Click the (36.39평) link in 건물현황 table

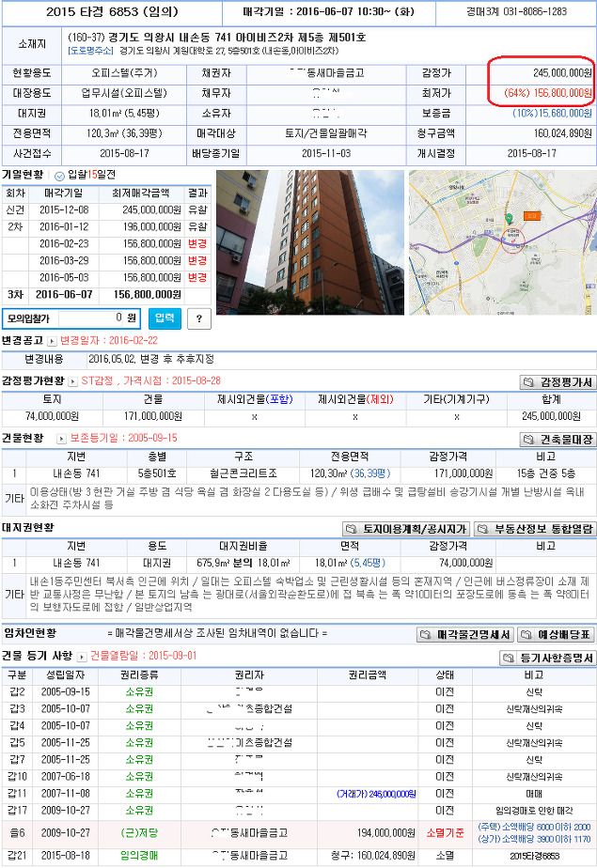(370, 473)
